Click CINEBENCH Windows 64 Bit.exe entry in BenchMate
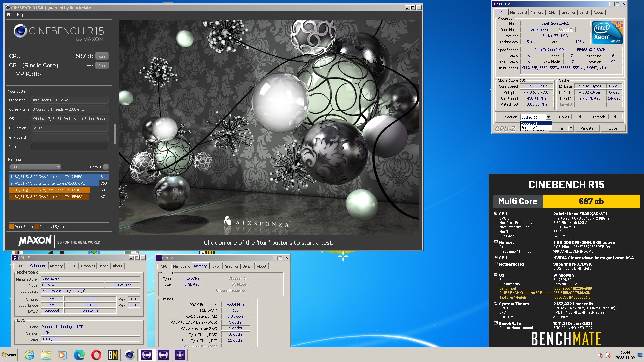The height and width of the screenshot is (362, 644). click(x=525, y=293)
